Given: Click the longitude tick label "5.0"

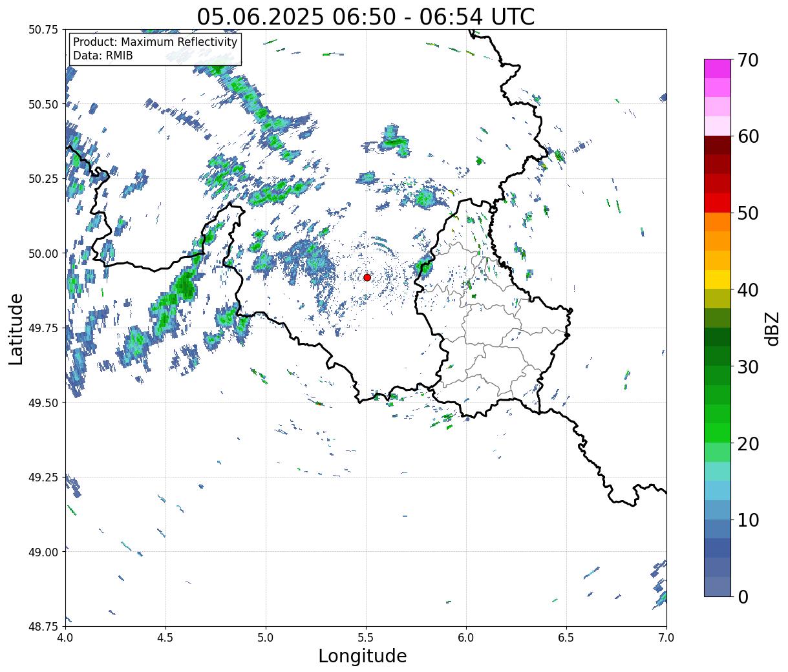Looking at the screenshot, I should 266,638.
